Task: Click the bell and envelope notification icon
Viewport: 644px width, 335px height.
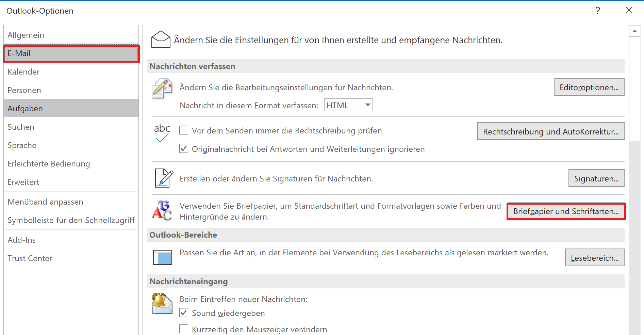Action: 162,303
